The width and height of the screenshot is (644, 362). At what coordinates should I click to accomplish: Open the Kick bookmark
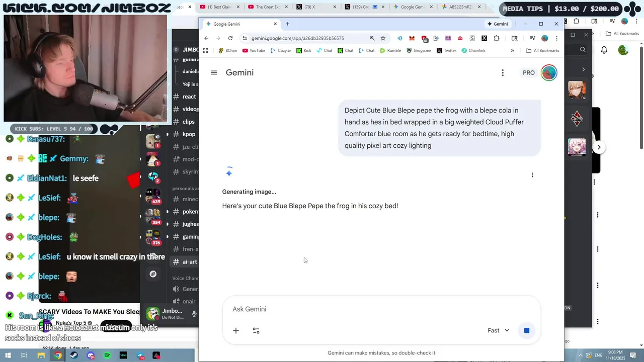pos(304,51)
